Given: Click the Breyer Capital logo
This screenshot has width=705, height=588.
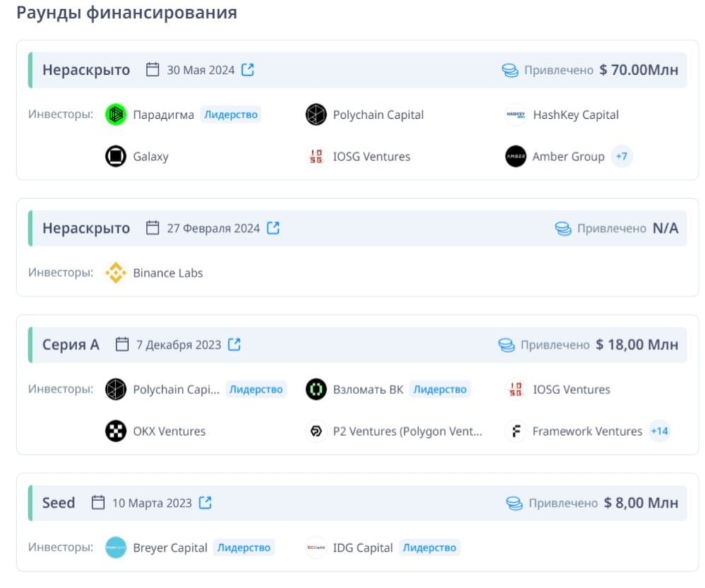Looking at the screenshot, I should (x=115, y=548).
